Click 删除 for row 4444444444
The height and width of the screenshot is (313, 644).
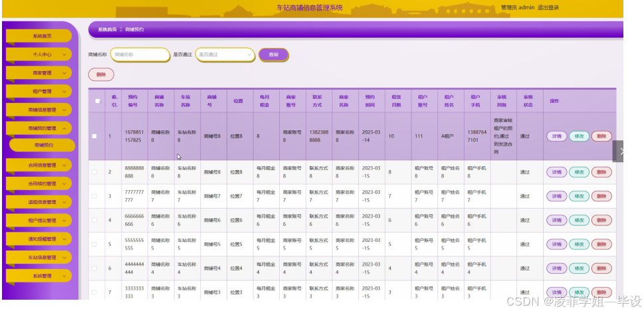[601, 268]
